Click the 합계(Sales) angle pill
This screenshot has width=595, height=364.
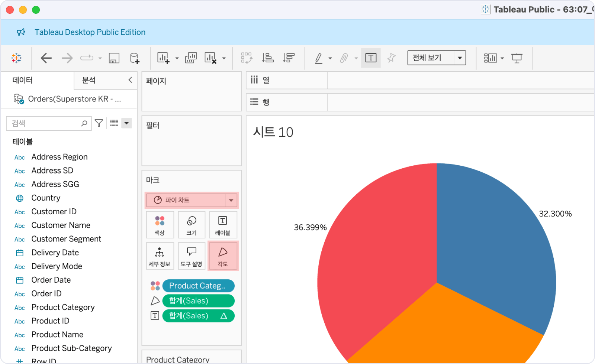click(198, 301)
